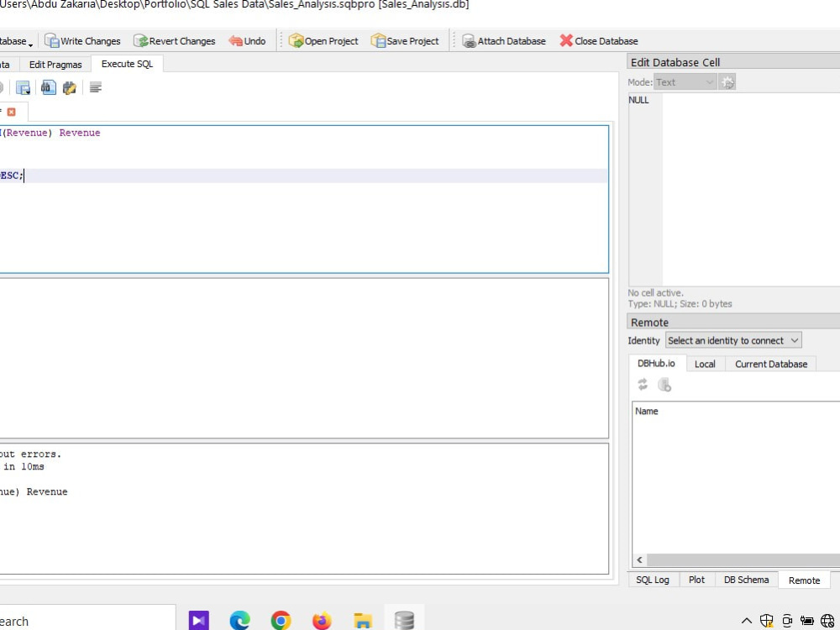Click the Name column header
The image size is (840, 630).
tap(647, 411)
